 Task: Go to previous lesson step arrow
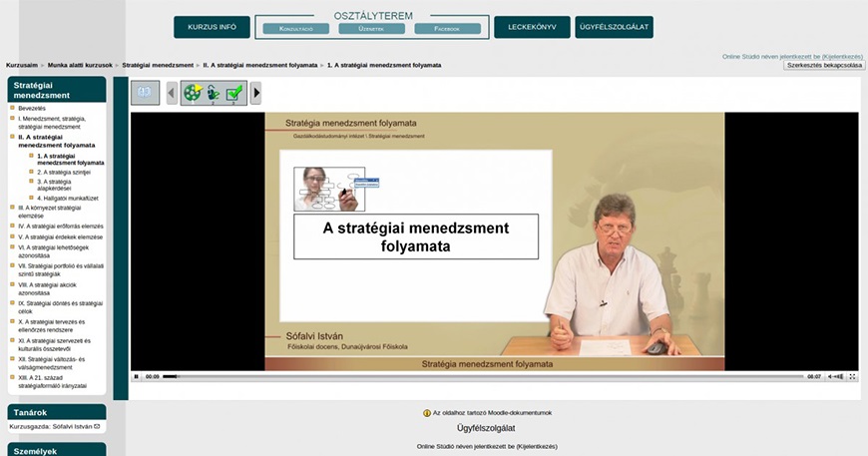(x=172, y=93)
